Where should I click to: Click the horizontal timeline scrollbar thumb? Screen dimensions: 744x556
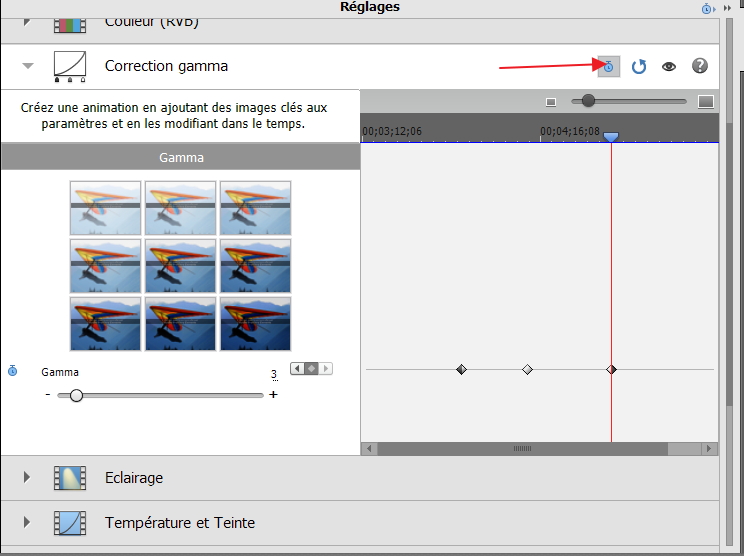click(522, 448)
